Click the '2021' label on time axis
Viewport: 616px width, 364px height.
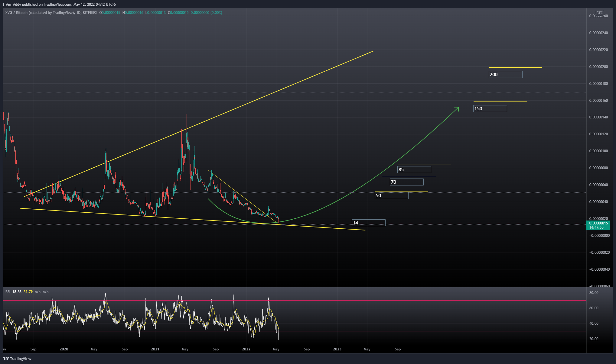(155, 349)
